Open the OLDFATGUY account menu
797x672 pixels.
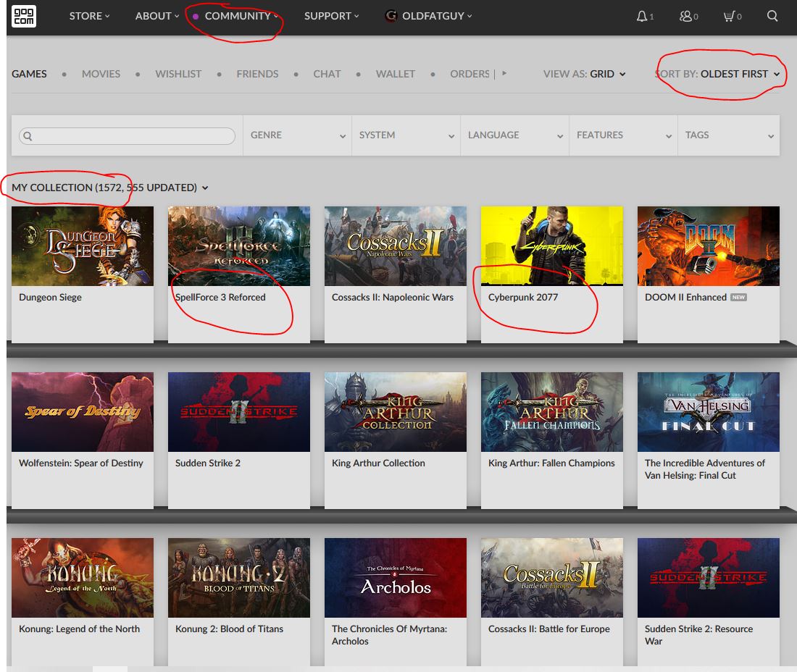[437, 16]
